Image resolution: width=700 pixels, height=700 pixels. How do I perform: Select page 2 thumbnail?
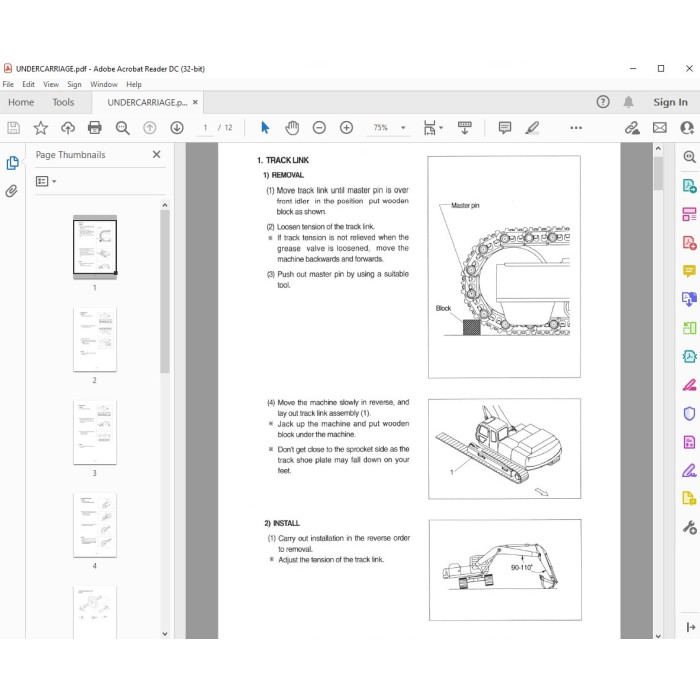coord(95,339)
